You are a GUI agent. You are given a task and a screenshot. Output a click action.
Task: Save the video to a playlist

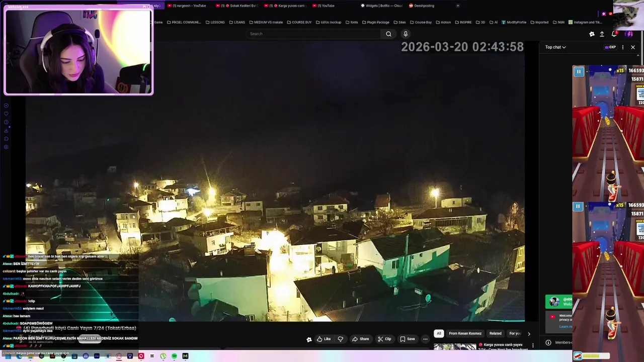[408, 339]
